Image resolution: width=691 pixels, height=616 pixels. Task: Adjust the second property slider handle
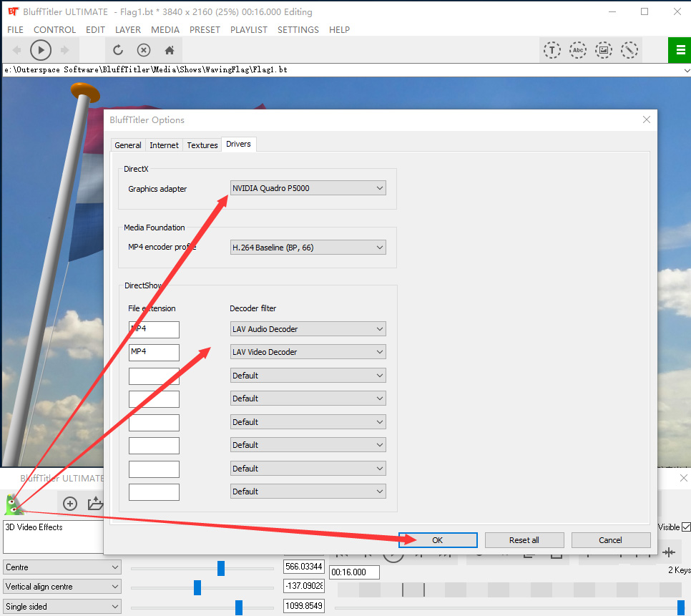pos(197,587)
